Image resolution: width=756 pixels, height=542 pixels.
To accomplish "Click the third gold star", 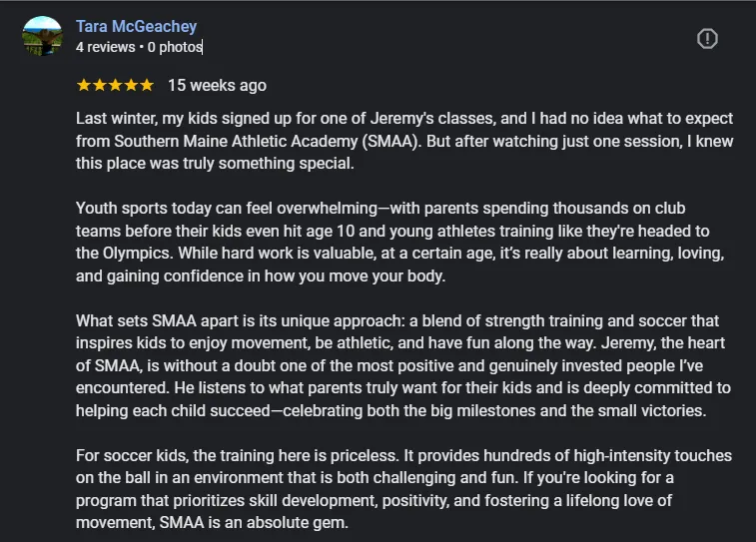I will tap(115, 85).
